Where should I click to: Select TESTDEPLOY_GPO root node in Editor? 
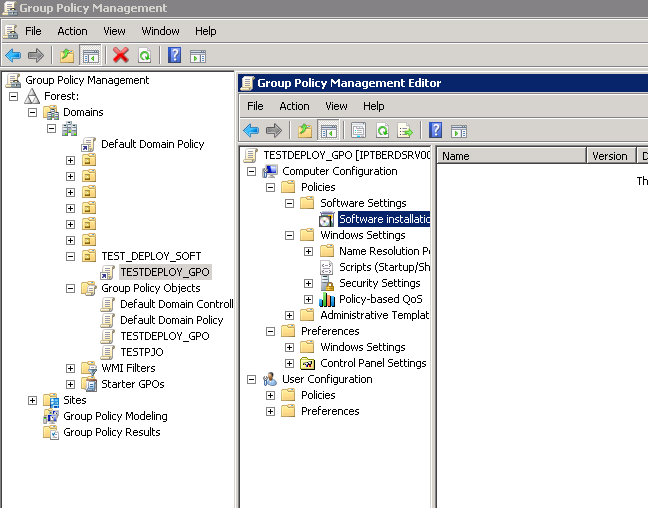(347, 155)
